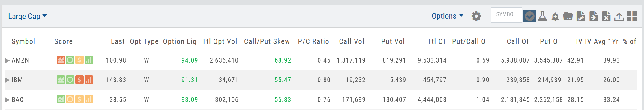Click the file with arrow icon
Viewport: 644px width, 110px height.
[594, 16]
